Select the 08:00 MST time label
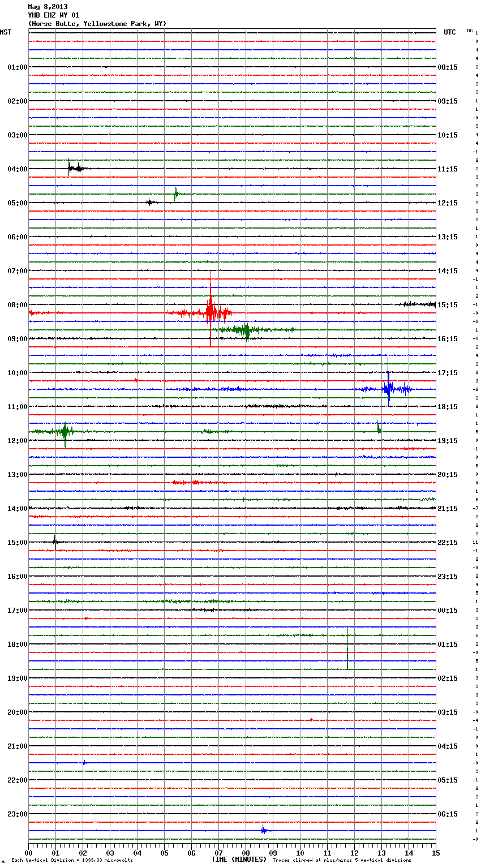Viewport: 481px width, 868px height. pyautogui.click(x=17, y=305)
